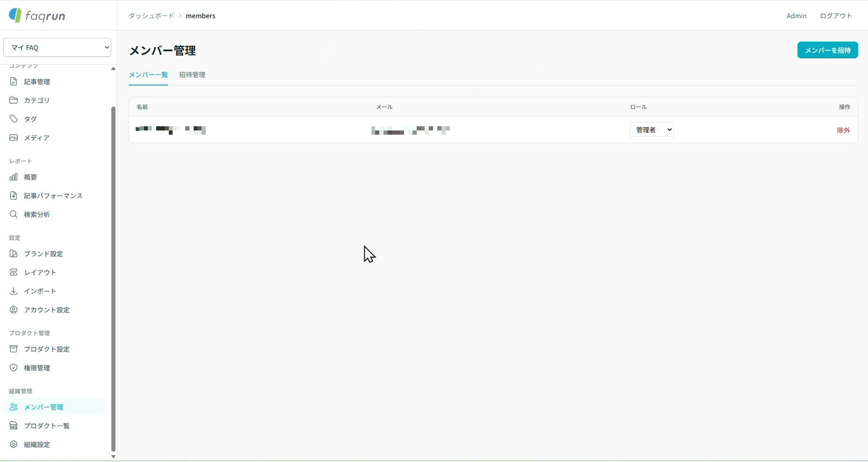
Task: Click the メンバー管理 page heading
Action: [162, 51]
